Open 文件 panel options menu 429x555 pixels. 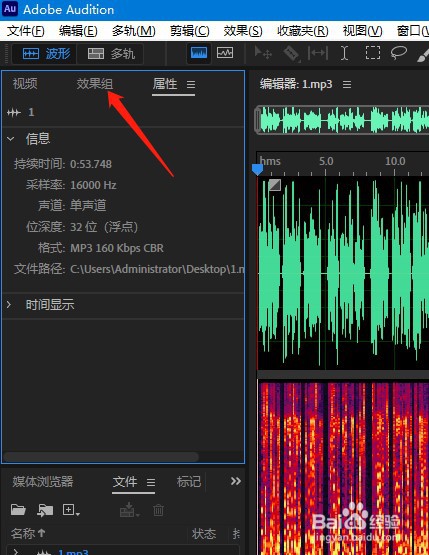coord(151,482)
